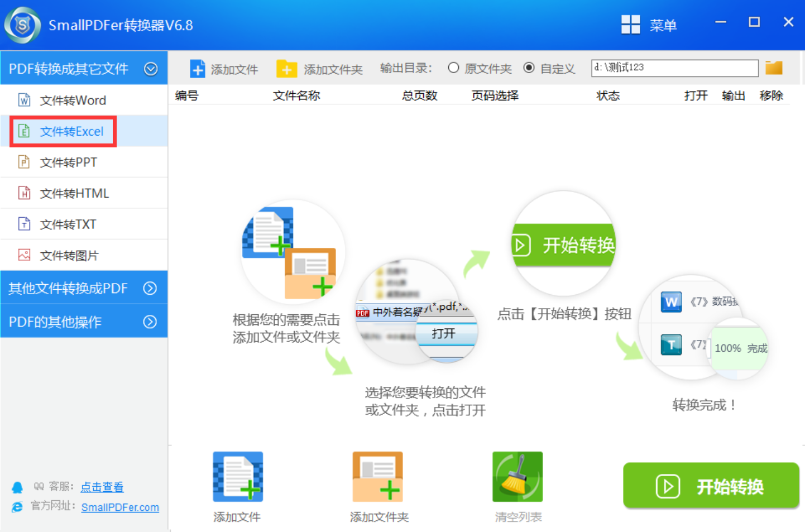Click the browser icon beside 官方网址
The height and width of the screenshot is (532, 805).
pos(17,507)
